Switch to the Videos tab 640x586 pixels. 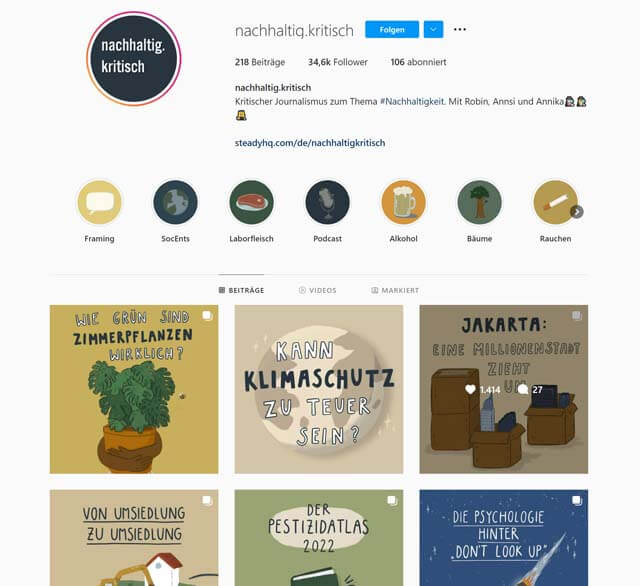318,290
